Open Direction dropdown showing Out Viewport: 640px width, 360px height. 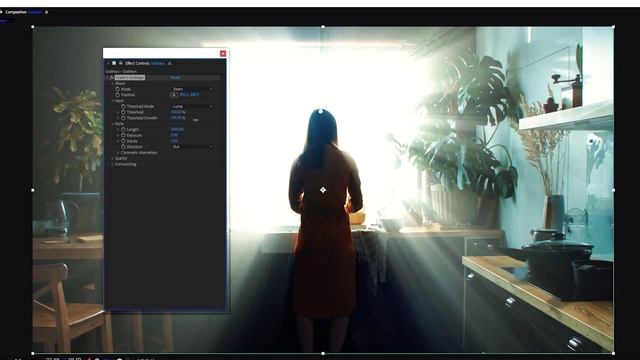tap(192, 147)
